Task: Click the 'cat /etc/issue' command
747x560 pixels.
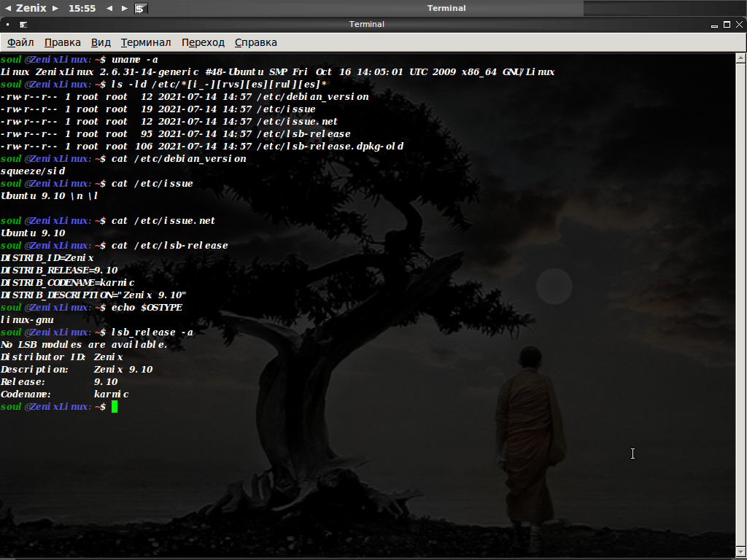Action: point(152,183)
